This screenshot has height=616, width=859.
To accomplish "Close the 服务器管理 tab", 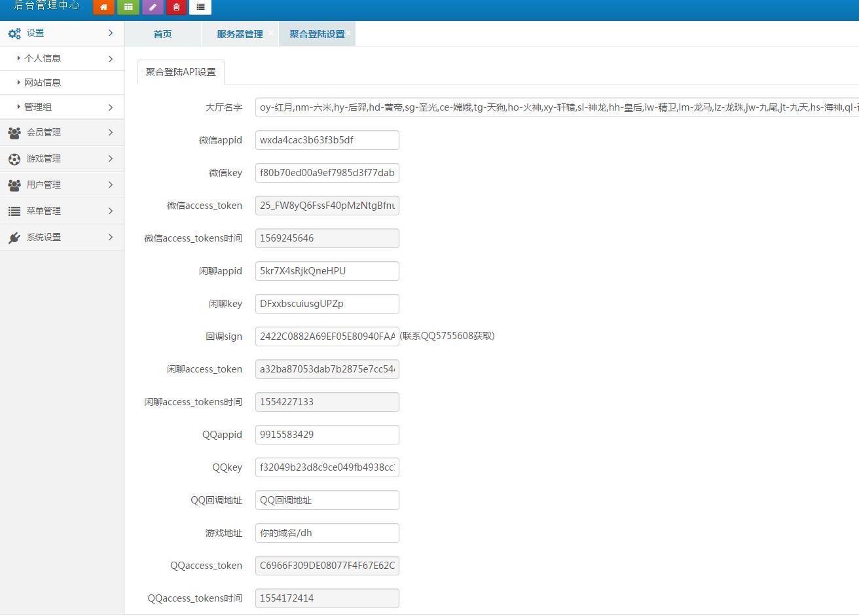I will tap(271, 33).
